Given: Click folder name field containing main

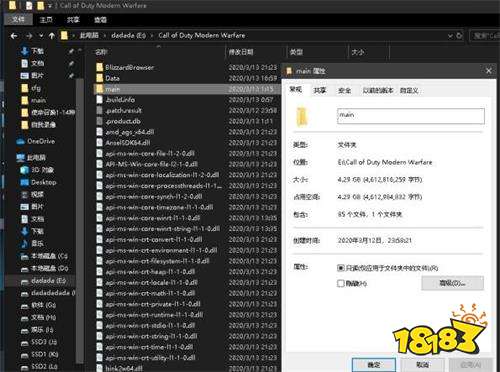Looking at the screenshot, I should tap(411, 116).
